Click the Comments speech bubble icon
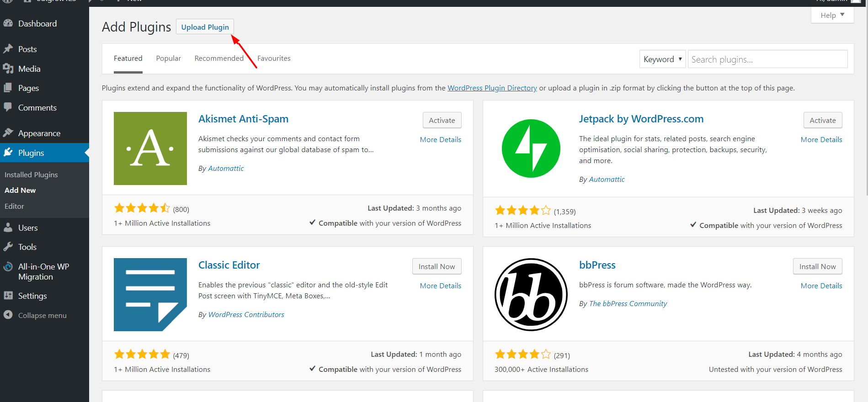The width and height of the screenshot is (868, 402). pyautogui.click(x=8, y=107)
